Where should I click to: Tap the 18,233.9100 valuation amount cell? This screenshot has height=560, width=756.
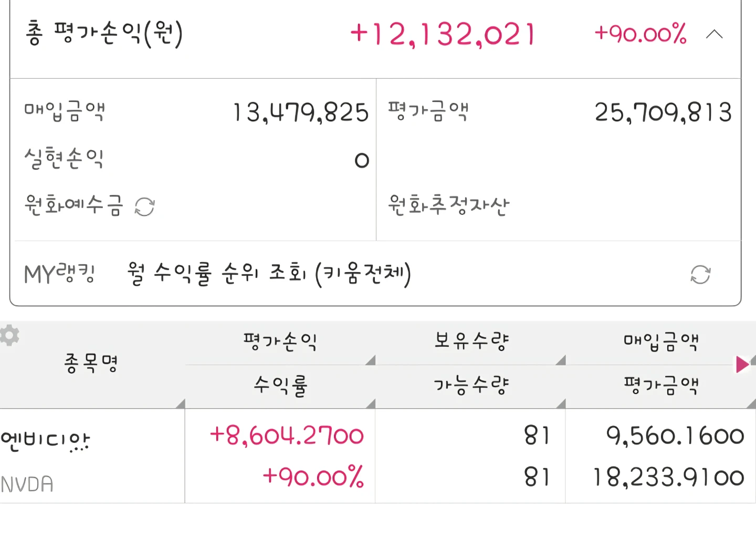point(668,478)
